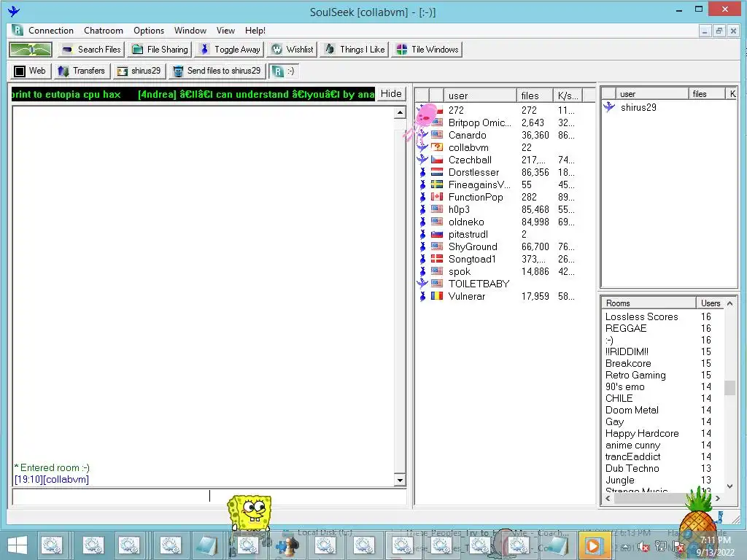Click the chat message input field

tap(209, 496)
